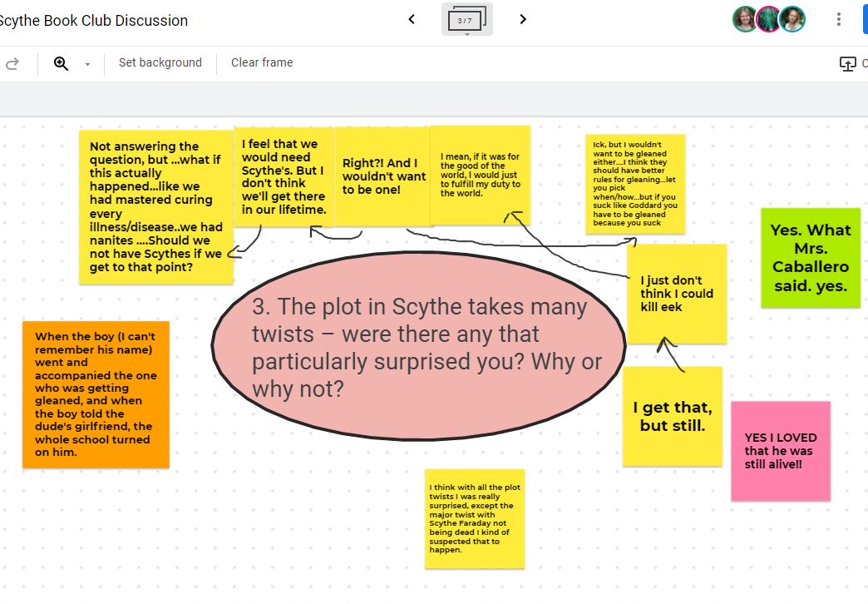Screen dimensions: 868x604
Task: Click the zoom magnifier icon
Action: point(61,63)
